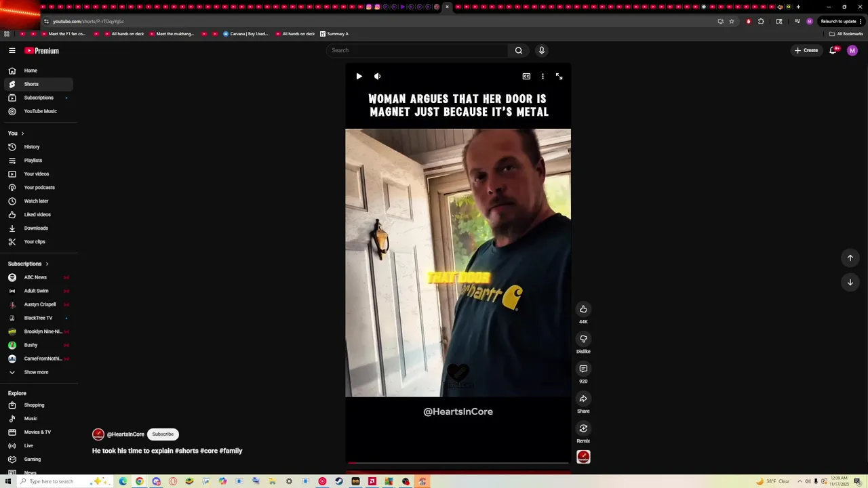868x488 pixels.
Task: Subscribe to @HeartsInCore
Action: pos(163,434)
